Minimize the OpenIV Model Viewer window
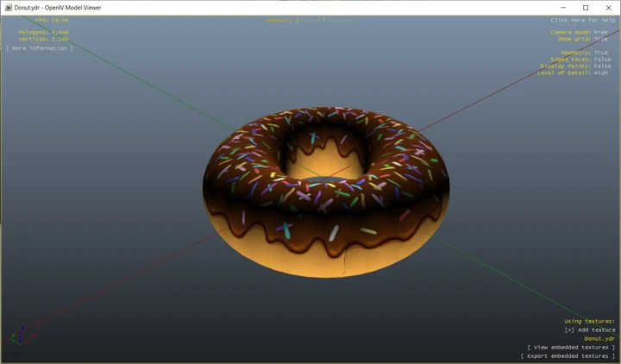Screen dimensions: 621x364 563,8
